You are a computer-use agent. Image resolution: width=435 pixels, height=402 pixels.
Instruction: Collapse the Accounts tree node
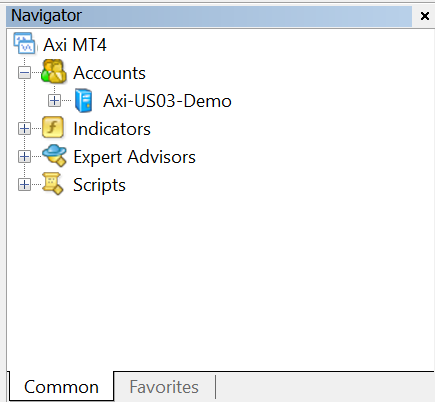pyautogui.click(x=24, y=72)
